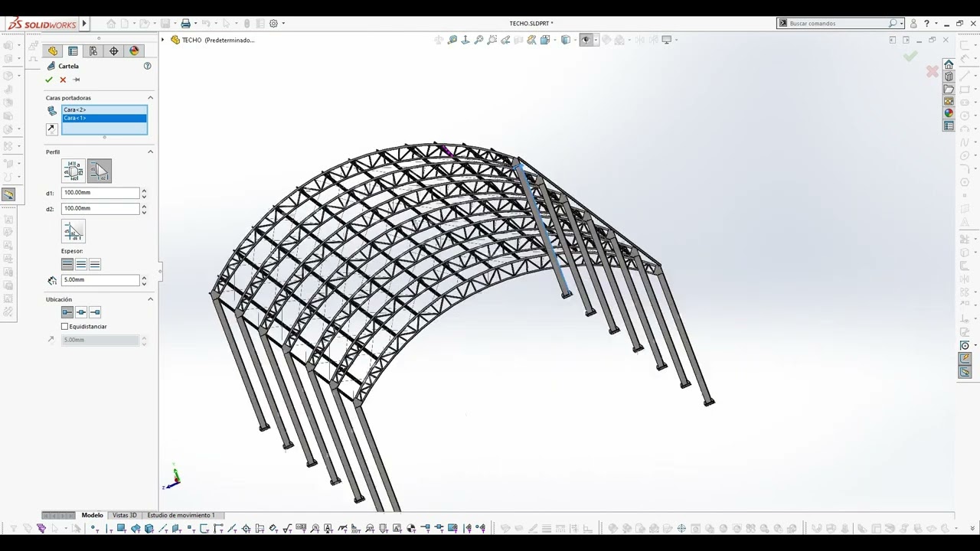Viewport: 980px width, 551px height.
Task: Open the ConfigurationManager tab
Action: 93,51
